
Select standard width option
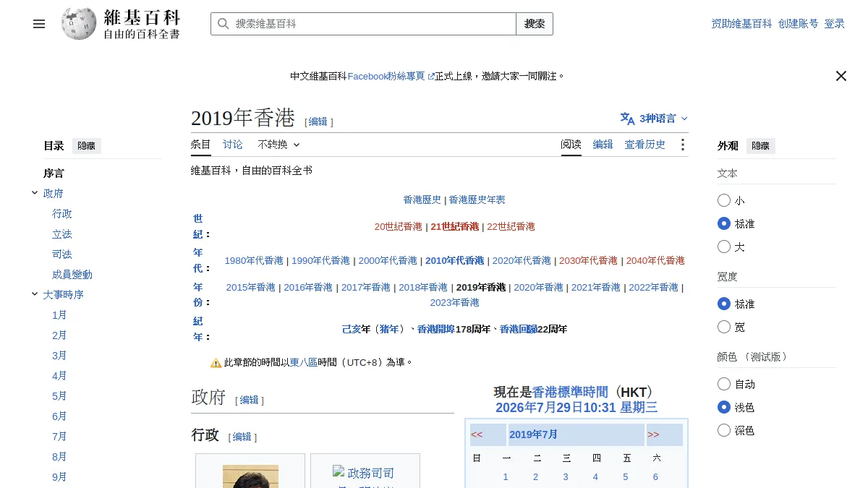[724, 304]
